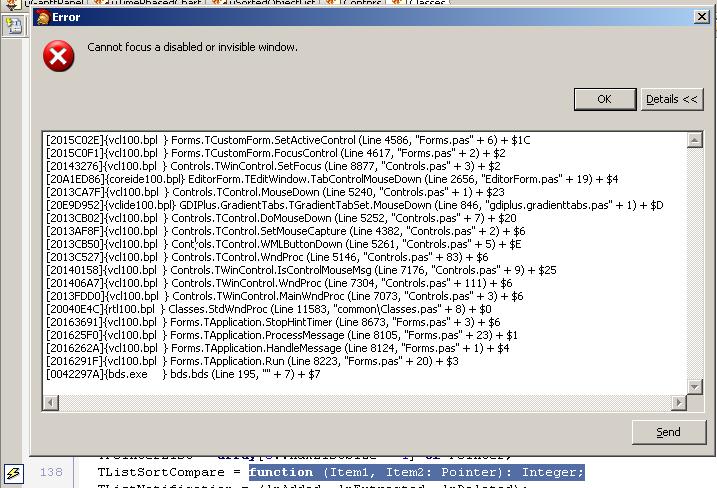Click the stack trace vertical scrollbar track
717x488 pixels.
695,260
